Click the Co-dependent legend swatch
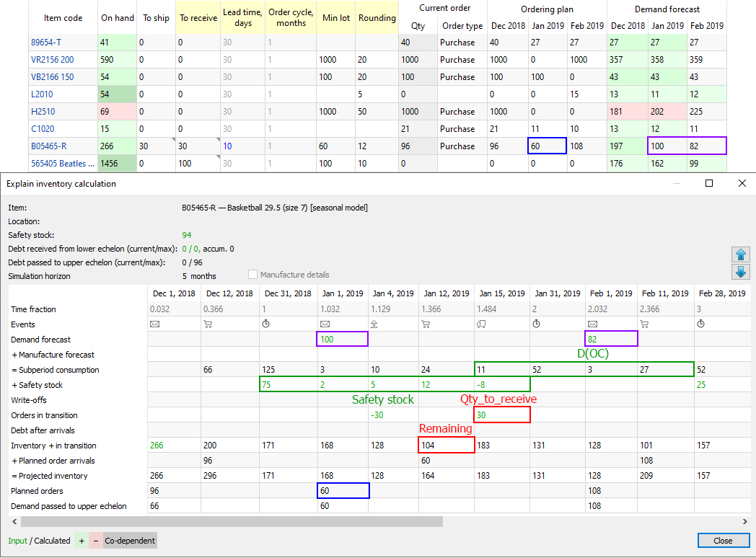This screenshot has height=558, width=756. pyautogui.click(x=130, y=541)
